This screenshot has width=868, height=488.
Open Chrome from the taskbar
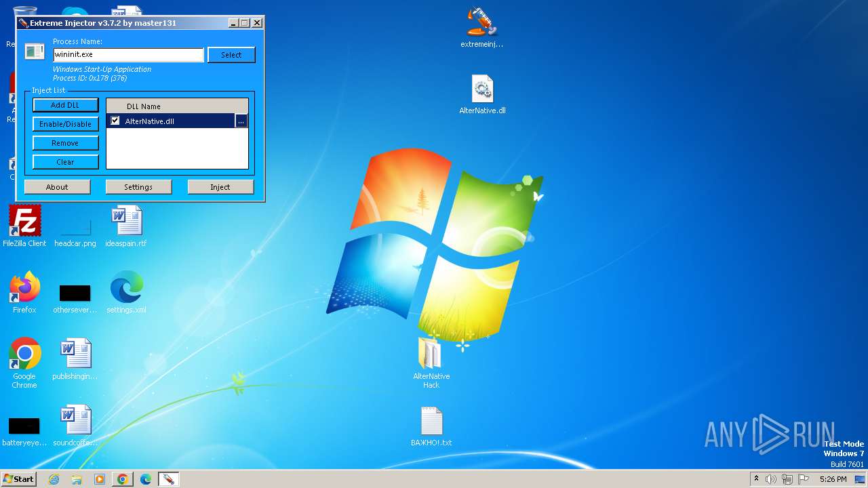point(123,479)
